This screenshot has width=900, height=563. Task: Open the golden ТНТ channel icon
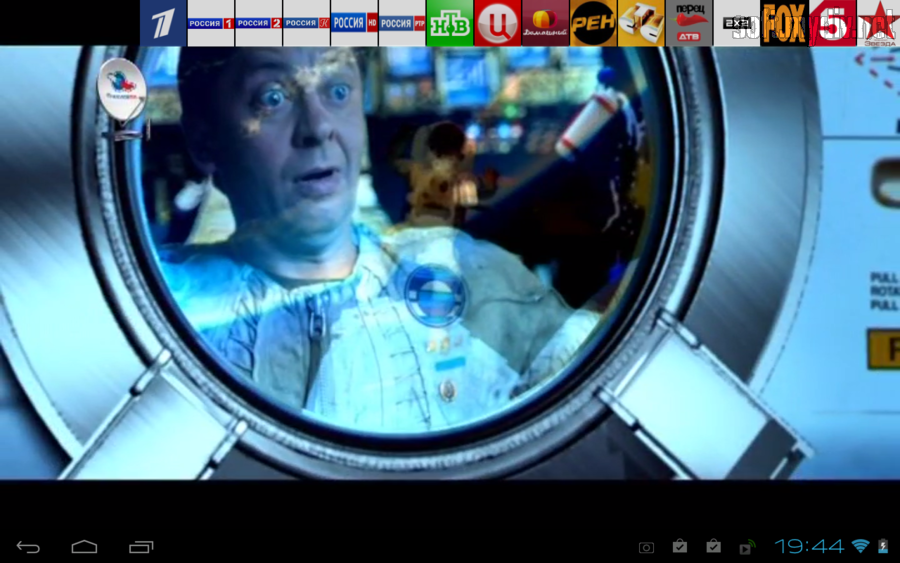click(x=641, y=23)
